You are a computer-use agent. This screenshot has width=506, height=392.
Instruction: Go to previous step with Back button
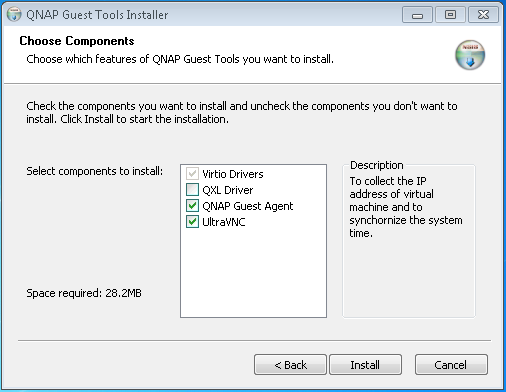[290, 365]
